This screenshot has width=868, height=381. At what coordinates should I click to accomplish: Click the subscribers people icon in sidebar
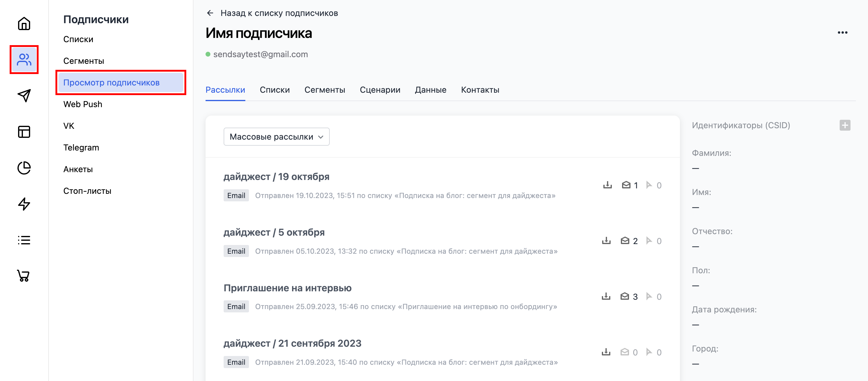(24, 60)
